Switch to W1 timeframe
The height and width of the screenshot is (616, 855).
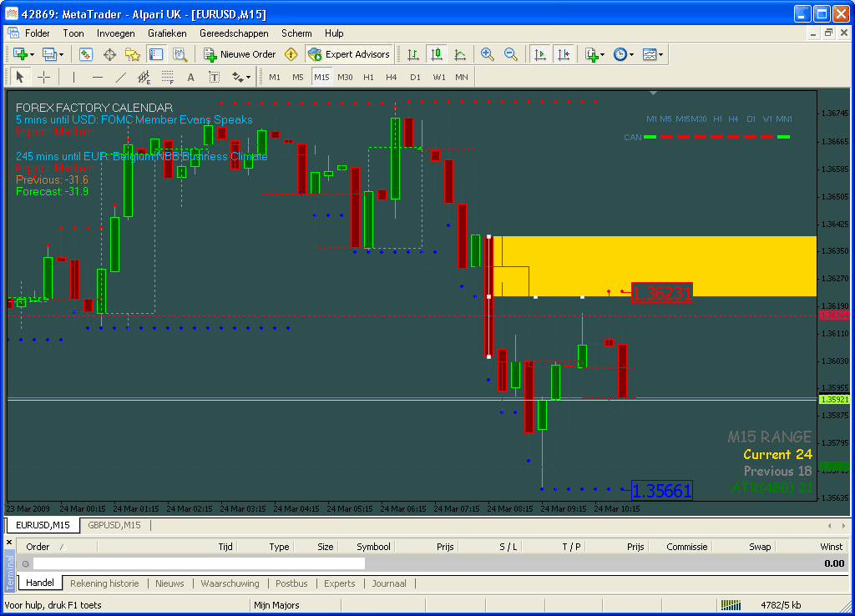tap(439, 77)
